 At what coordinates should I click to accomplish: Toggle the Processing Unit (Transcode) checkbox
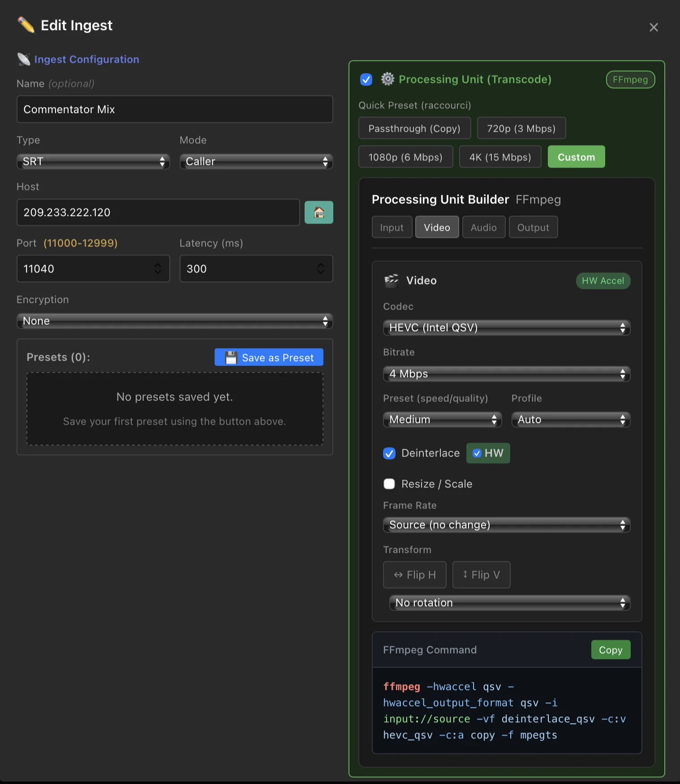366,80
